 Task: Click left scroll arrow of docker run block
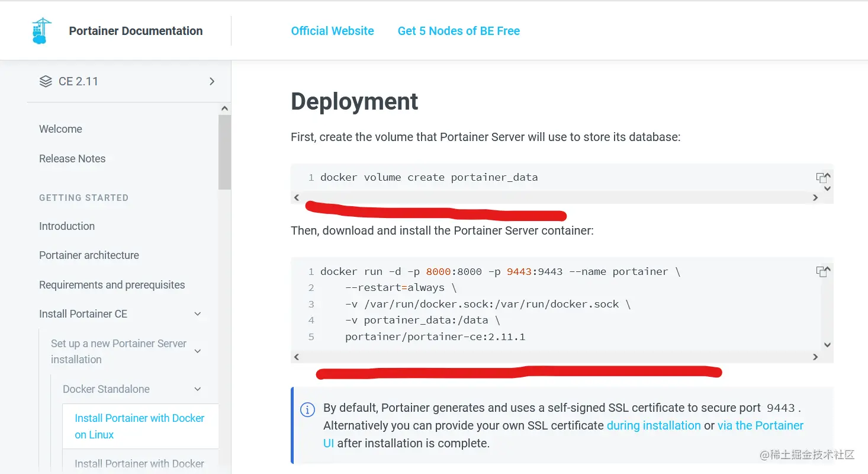(297, 357)
